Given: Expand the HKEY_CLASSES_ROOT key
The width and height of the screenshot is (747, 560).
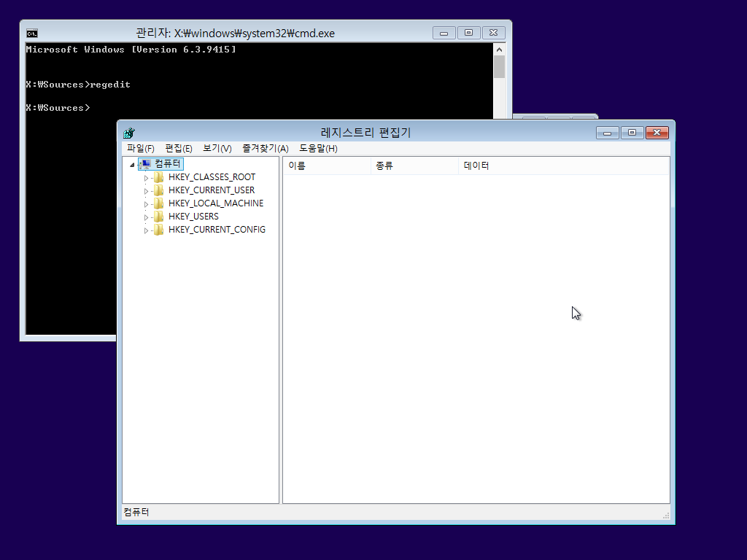Looking at the screenshot, I should [146, 178].
